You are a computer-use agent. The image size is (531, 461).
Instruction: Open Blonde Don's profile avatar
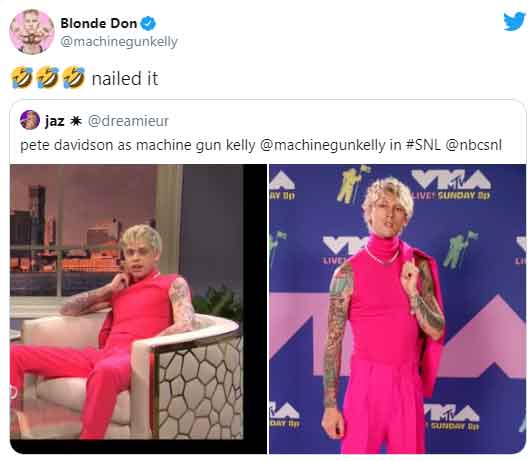32,32
